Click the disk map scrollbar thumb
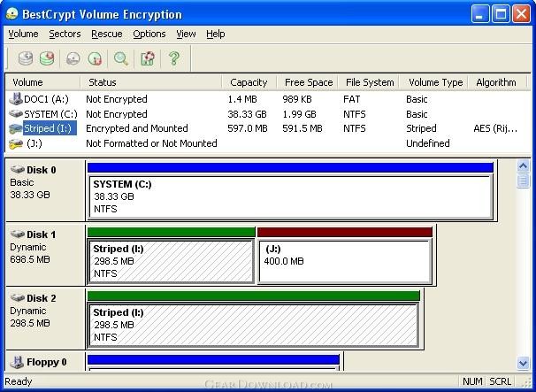This screenshot has width=536, height=392. [x=523, y=181]
